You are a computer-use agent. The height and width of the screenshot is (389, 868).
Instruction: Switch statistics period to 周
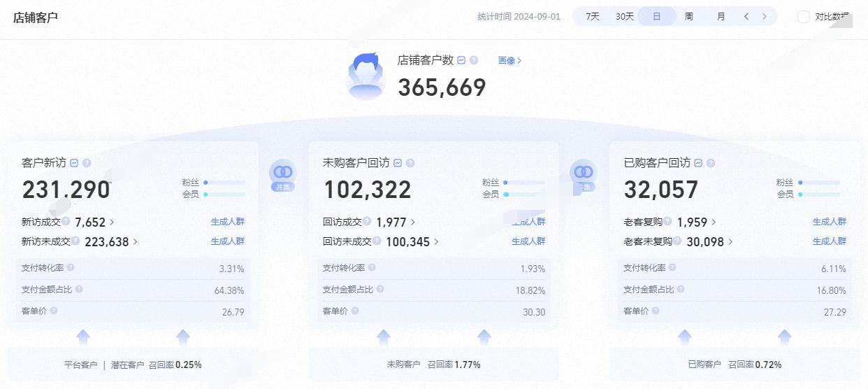688,16
